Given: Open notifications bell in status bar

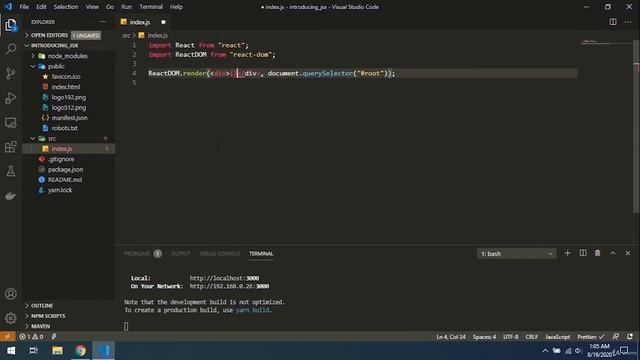Looking at the screenshot, I should [x=630, y=337].
